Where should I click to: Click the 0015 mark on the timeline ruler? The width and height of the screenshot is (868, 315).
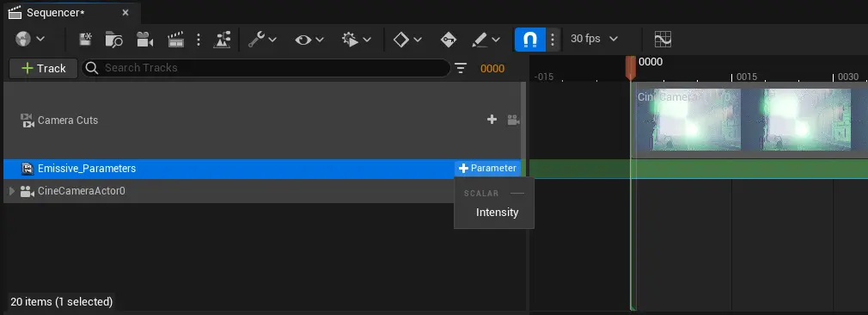pos(747,77)
